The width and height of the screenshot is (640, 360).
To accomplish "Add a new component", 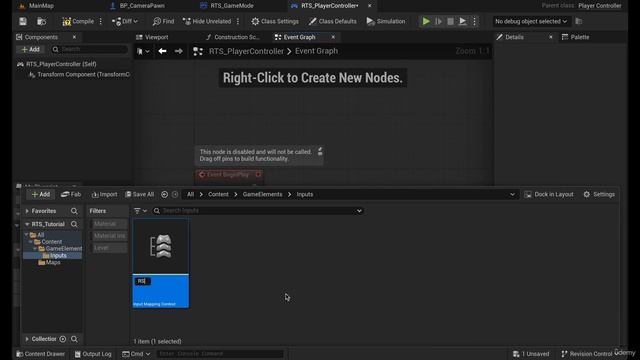I will pyautogui.click(x=31, y=49).
